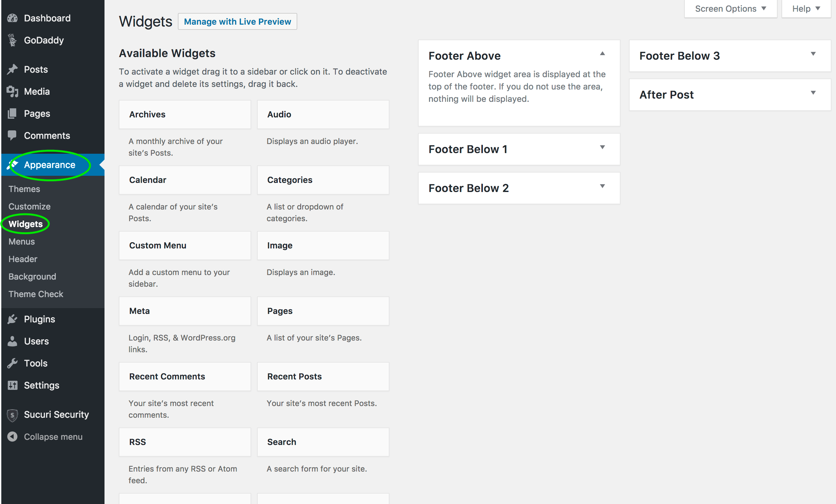
Task: Click the Footer Below 1 heading
Action: click(x=468, y=149)
